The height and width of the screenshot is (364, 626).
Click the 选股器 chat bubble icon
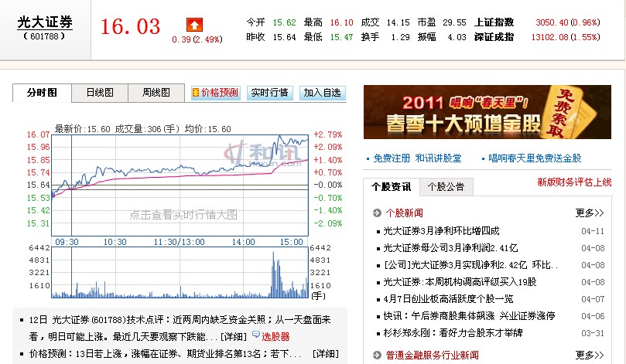[x=256, y=336]
